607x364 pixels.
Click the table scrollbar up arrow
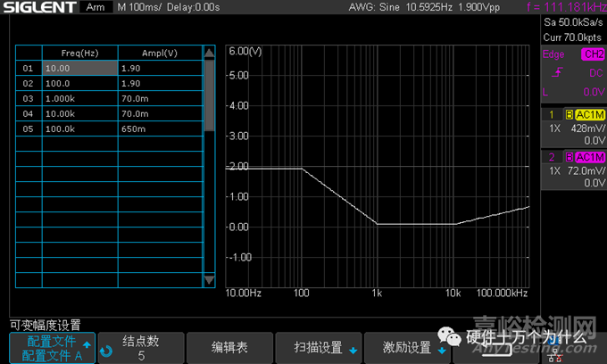pyautogui.click(x=210, y=53)
